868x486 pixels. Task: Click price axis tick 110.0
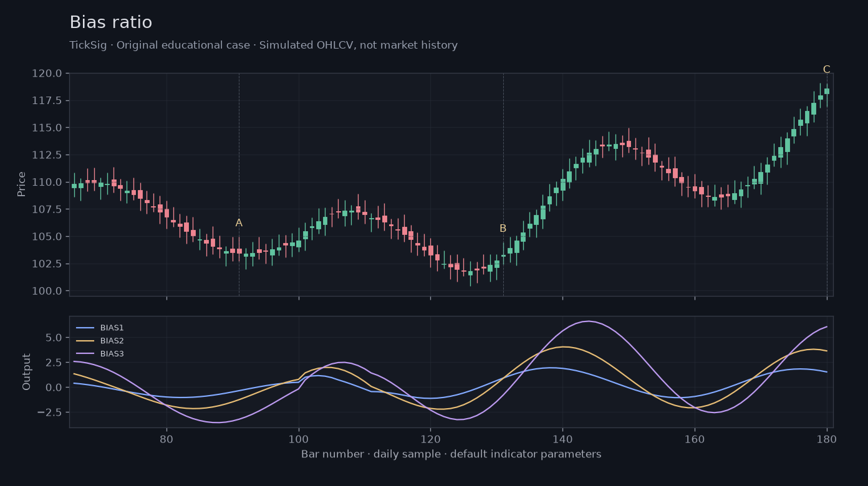(47, 182)
